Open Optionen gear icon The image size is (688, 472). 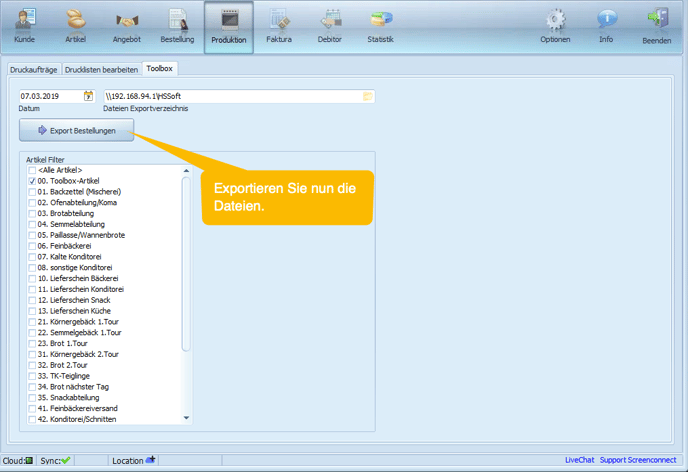tap(555, 20)
